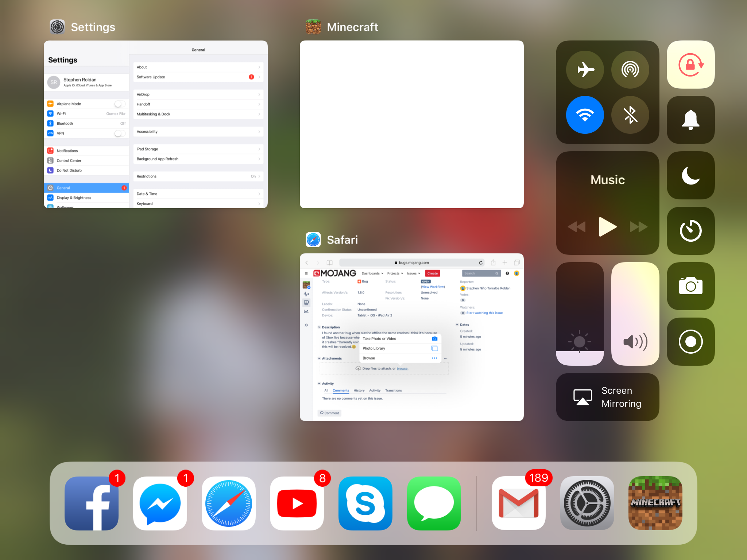Expand the Dashboards dropdown in Safari
Screen dimensions: 747x560
click(x=372, y=273)
